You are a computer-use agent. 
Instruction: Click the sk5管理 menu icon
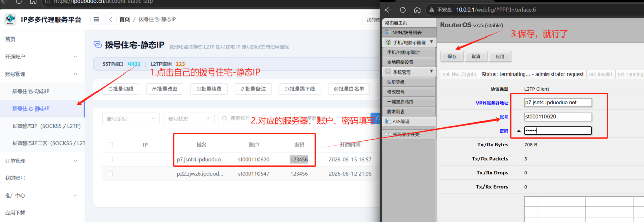(x=389, y=121)
